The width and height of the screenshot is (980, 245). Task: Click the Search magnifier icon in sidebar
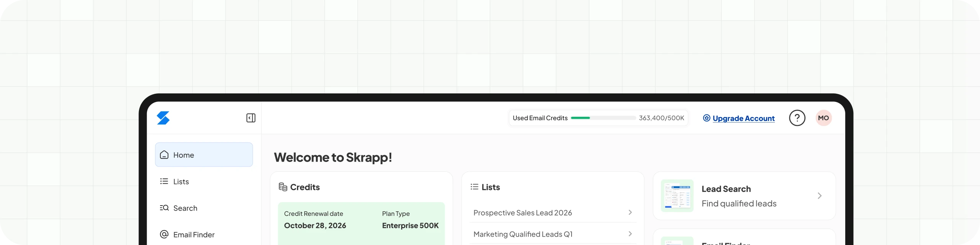[164, 207]
